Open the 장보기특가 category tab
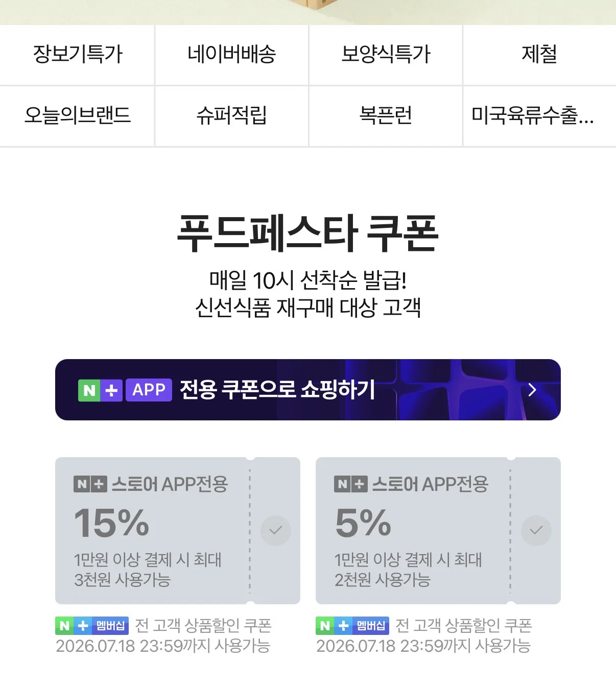 pyautogui.click(x=77, y=55)
